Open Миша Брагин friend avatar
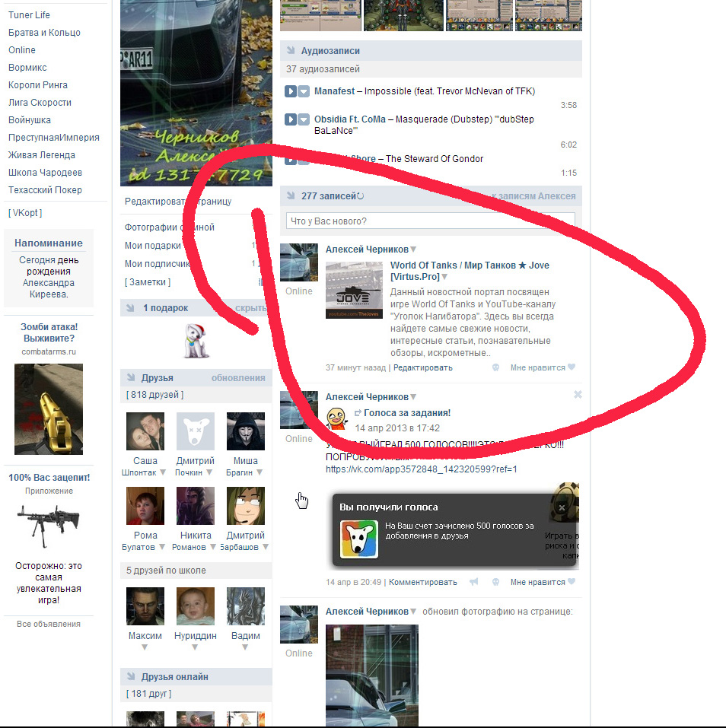The height and width of the screenshot is (728, 726). tap(246, 431)
